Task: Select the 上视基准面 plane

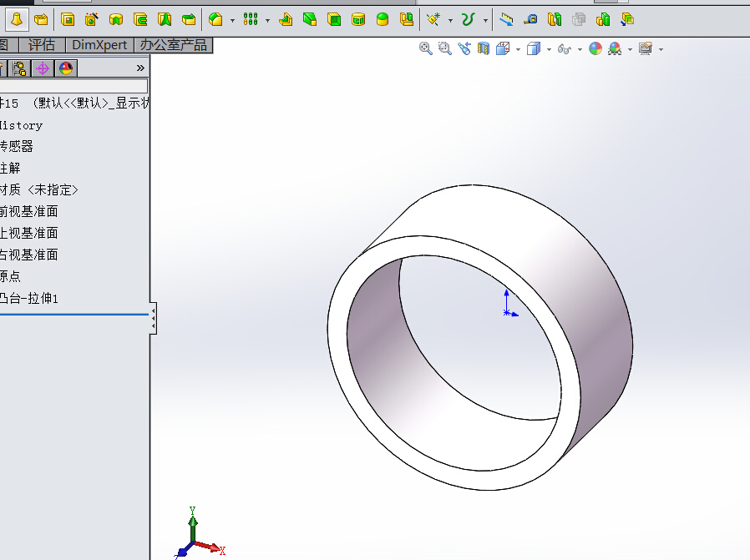Action: [x=28, y=233]
